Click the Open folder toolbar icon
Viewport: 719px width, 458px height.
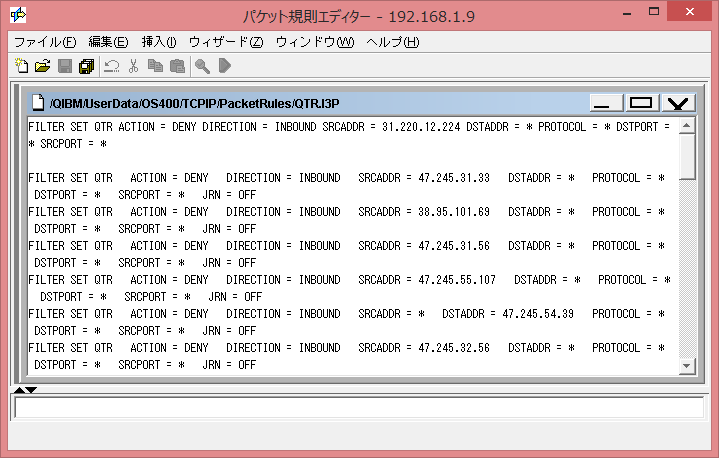click(x=42, y=67)
